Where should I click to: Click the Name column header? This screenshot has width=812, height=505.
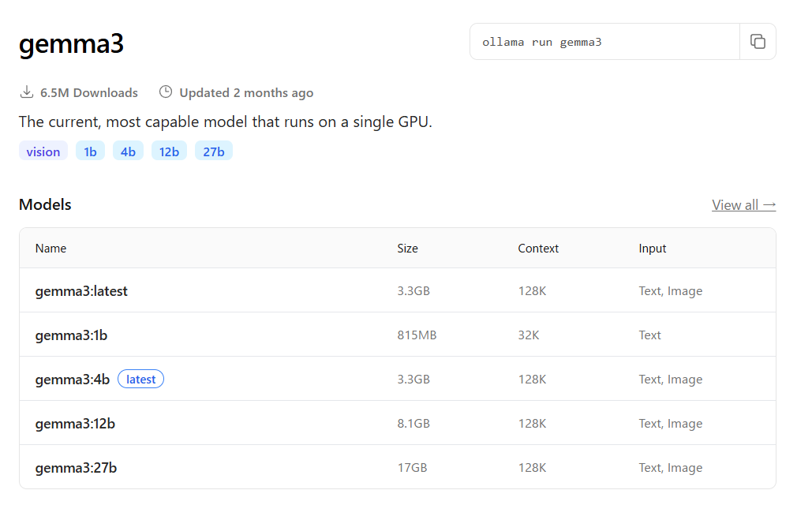click(x=51, y=249)
